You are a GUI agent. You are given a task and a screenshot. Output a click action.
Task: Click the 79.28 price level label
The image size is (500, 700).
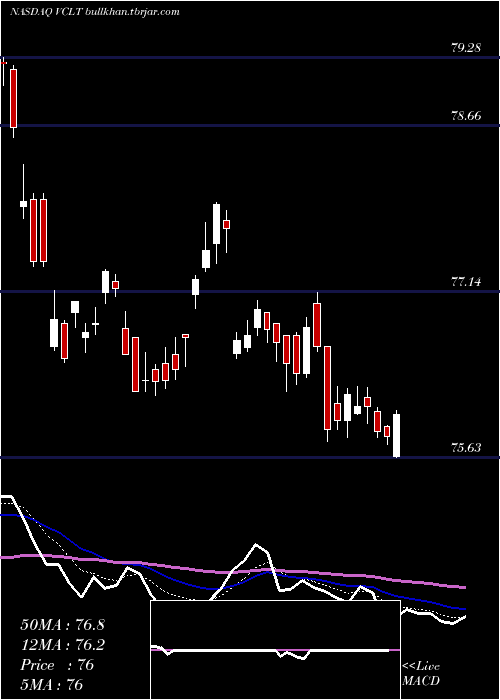(466, 48)
